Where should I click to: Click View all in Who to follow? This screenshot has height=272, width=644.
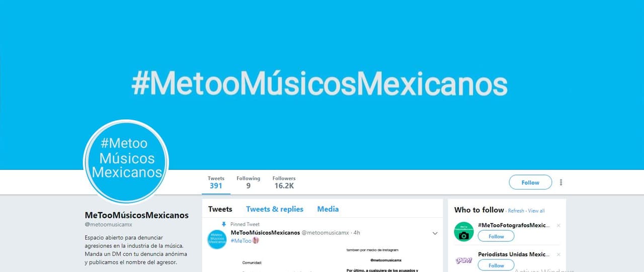point(536,211)
